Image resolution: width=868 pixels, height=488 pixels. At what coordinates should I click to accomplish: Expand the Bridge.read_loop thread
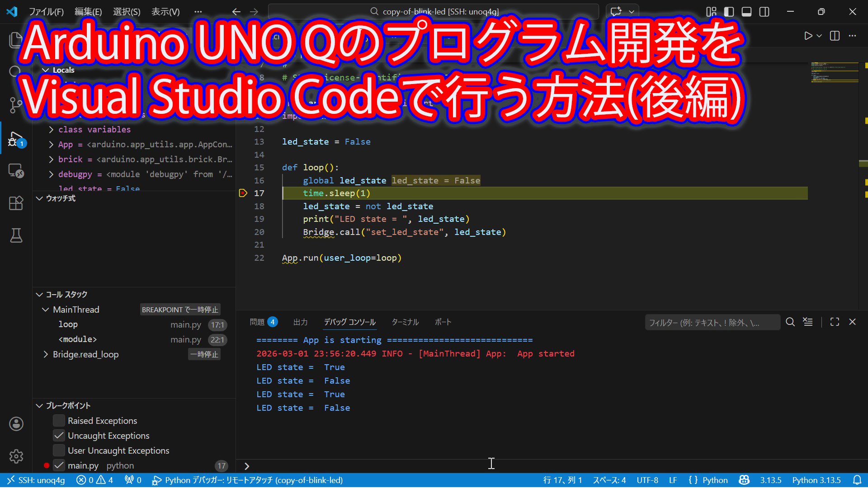click(45, 354)
